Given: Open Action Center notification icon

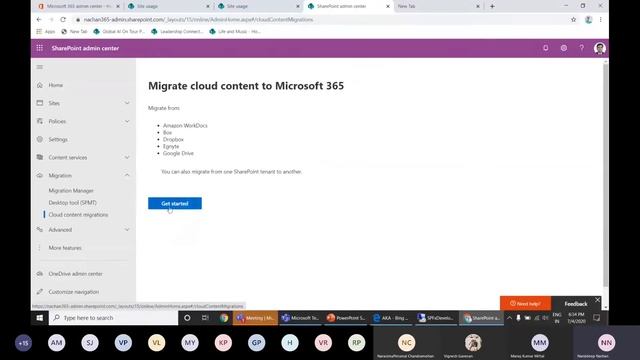Looking at the screenshot, I should 597,318.
